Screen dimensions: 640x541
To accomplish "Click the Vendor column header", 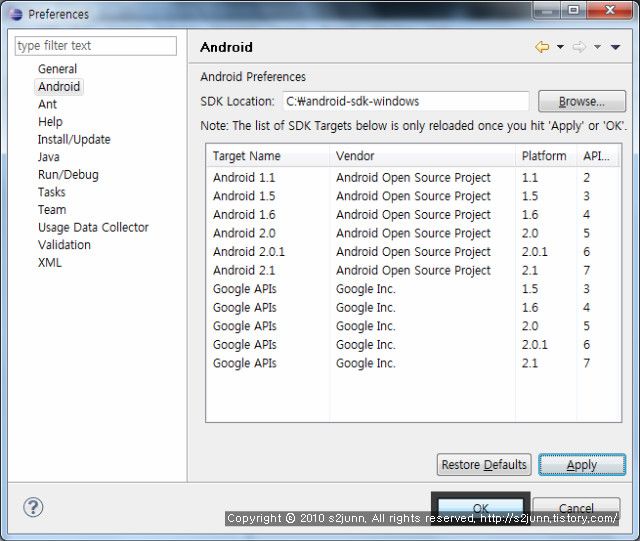I will [x=422, y=156].
